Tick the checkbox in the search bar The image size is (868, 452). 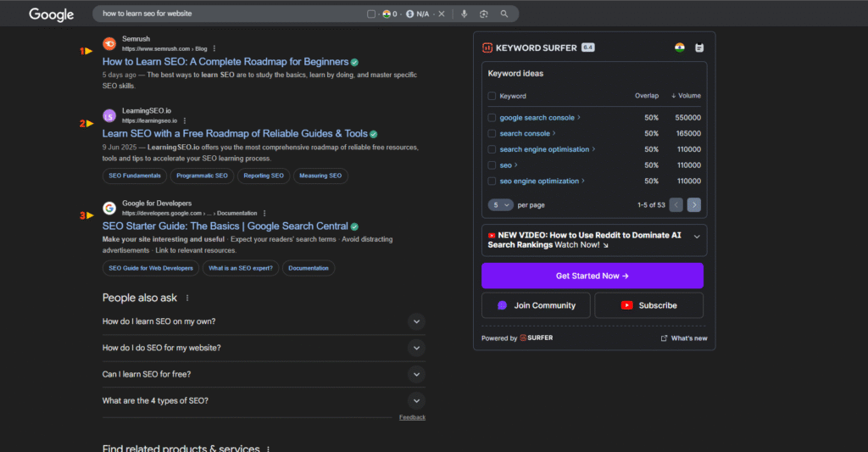pyautogui.click(x=371, y=14)
